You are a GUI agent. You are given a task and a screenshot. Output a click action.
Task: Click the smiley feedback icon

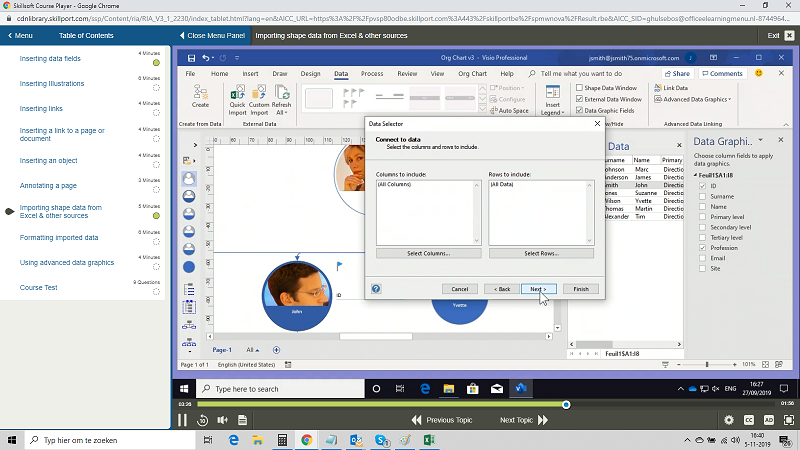pos(759,73)
